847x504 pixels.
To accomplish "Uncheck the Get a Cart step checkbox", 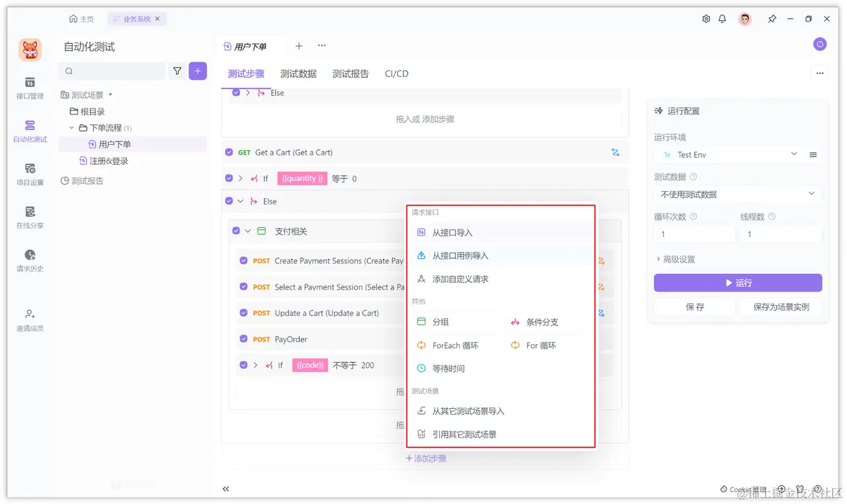I will click(228, 152).
